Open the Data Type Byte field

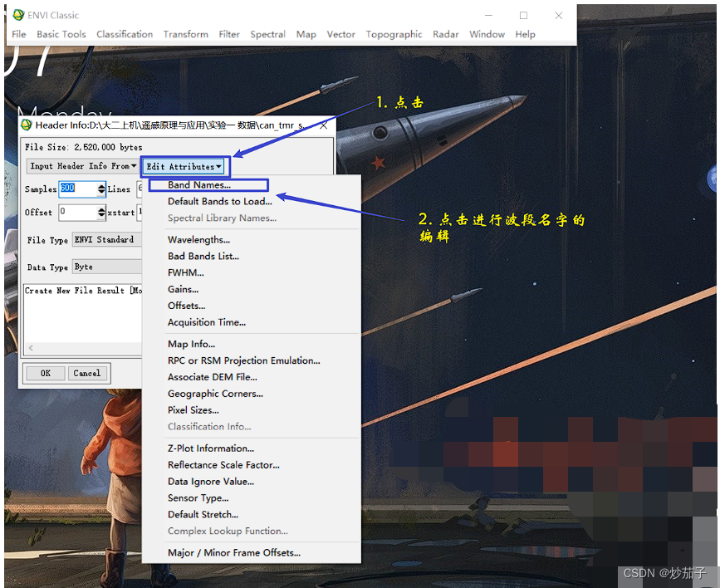106,267
